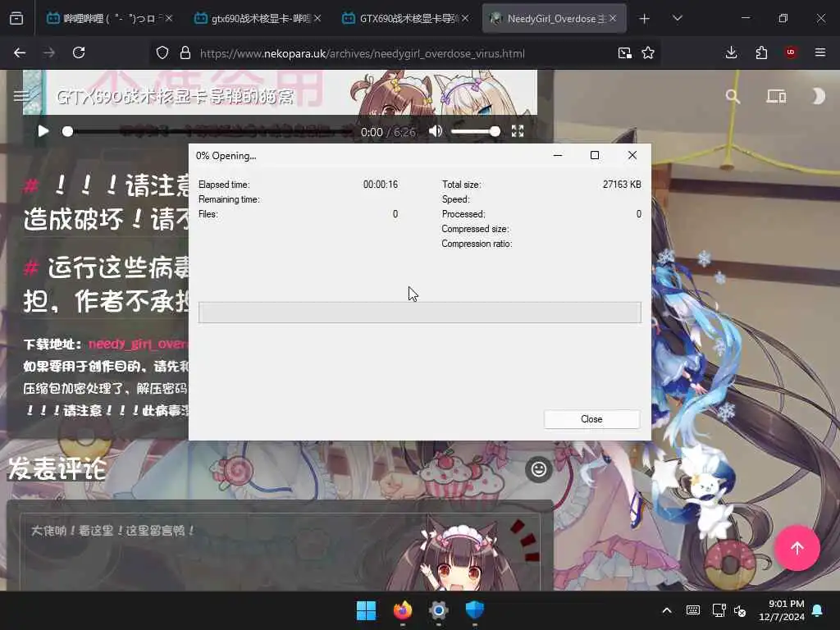Click the touch keyboard tray icon
This screenshot has width=840, height=630.
pos(692,610)
